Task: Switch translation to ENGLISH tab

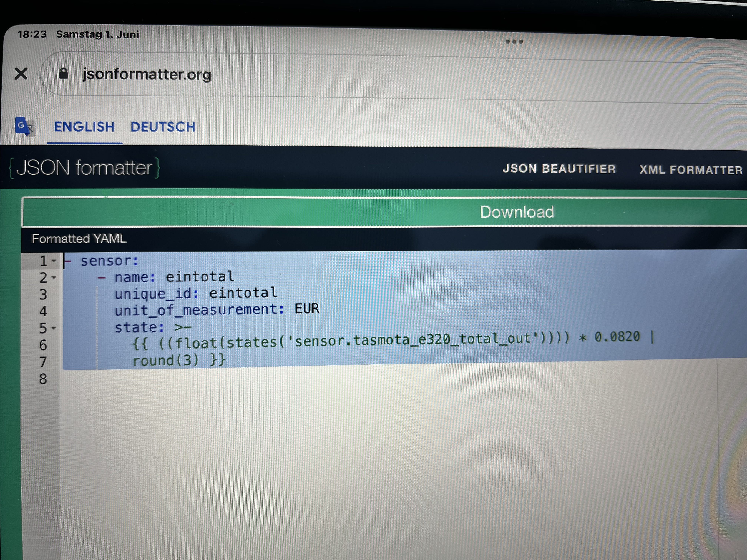Action: pyautogui.click(x=84, y=127)
